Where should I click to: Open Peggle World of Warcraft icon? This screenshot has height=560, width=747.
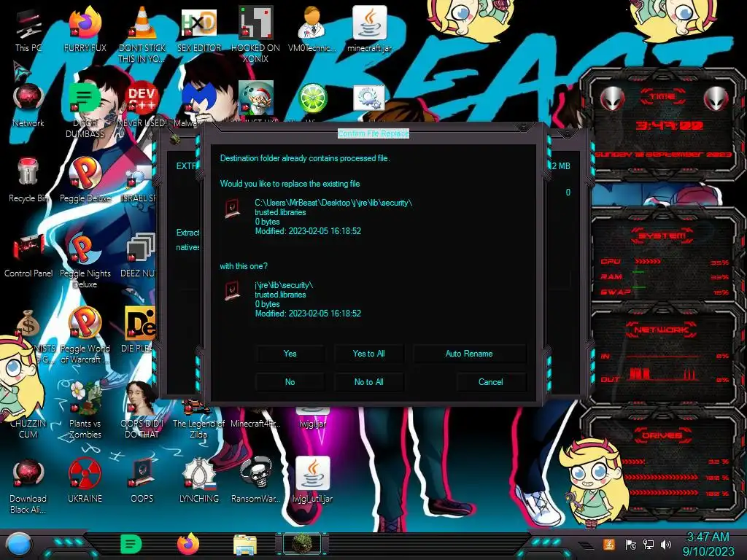click(85, 335)
